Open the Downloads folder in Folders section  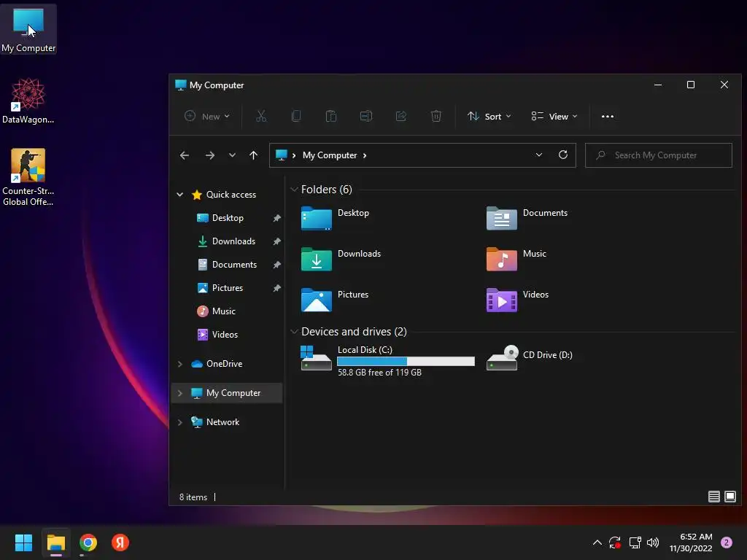341,259
